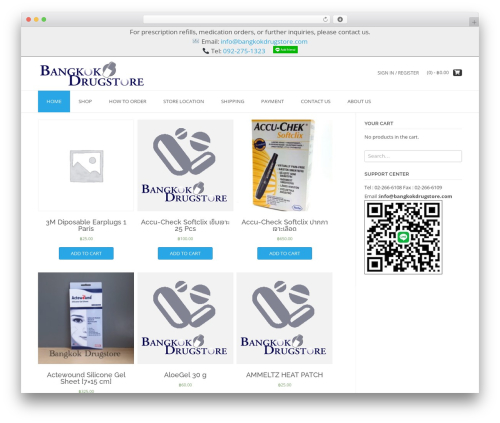500x423 pixels.
Task: Click the LINE QR code image
Action: (x=403, y=237)
